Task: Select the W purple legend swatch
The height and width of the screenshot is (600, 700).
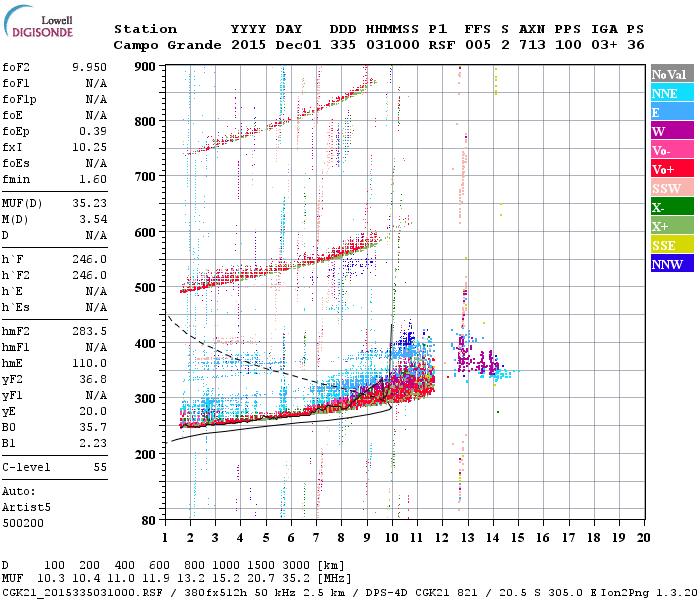Action: click(672, 131)
